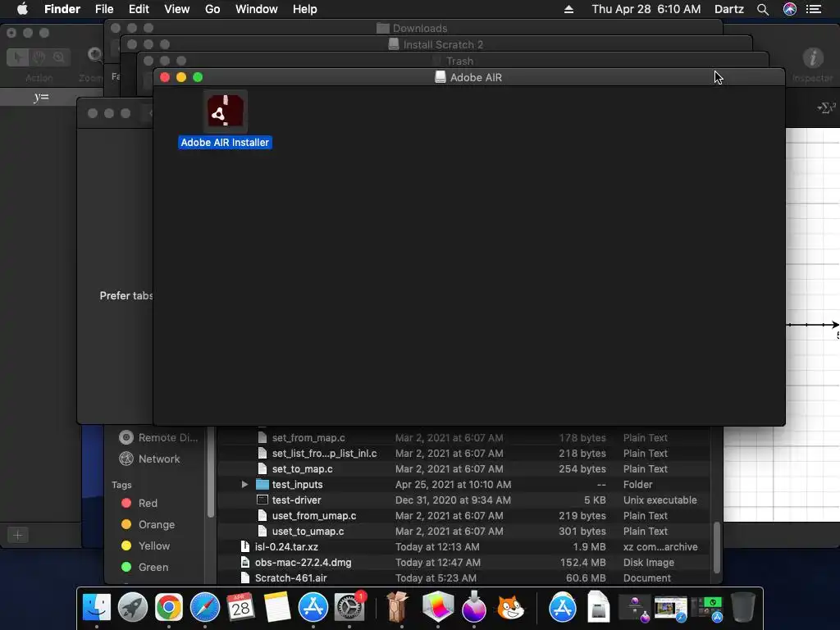
Task: Open Launchpad from the Dock
Action: pos(132,608)
